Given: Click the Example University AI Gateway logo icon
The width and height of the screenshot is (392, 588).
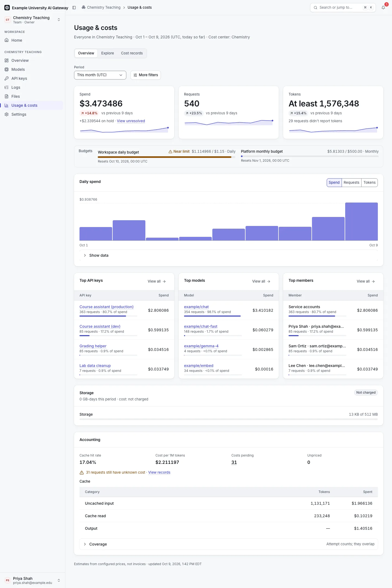Looking at the screenshot, I should point(7,8).
